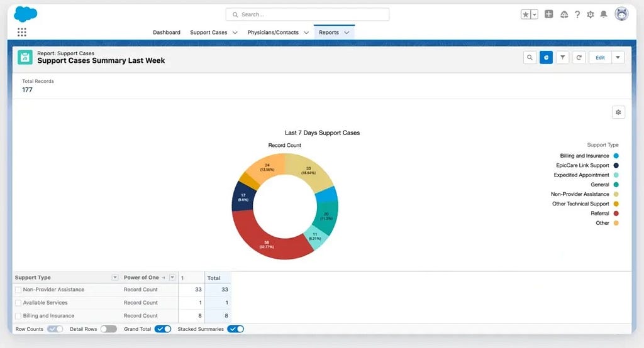This screenshot has height=348, width=644.
Task: Open chart settings gear icon
Action: pyautogui.click(x=618, y=112)
